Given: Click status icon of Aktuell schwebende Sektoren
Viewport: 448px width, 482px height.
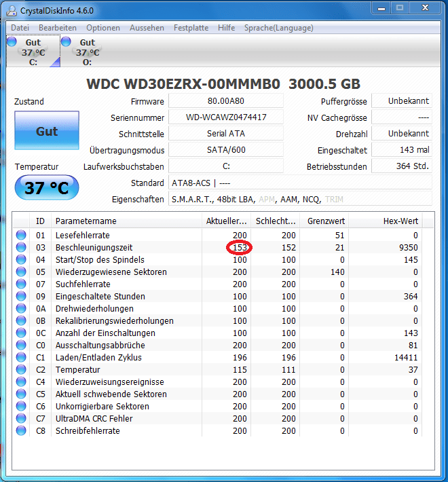Looking at the screenshot, I should [21, 394].
